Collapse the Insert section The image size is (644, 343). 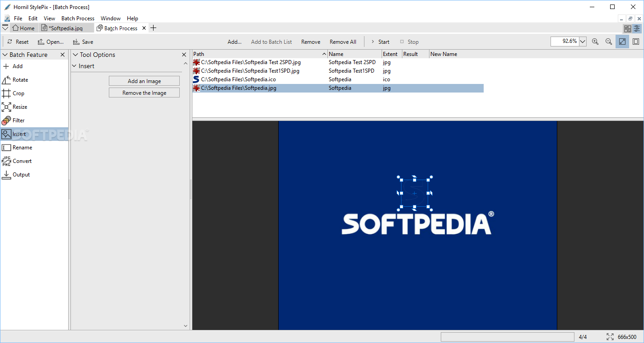tap(75, 66)
